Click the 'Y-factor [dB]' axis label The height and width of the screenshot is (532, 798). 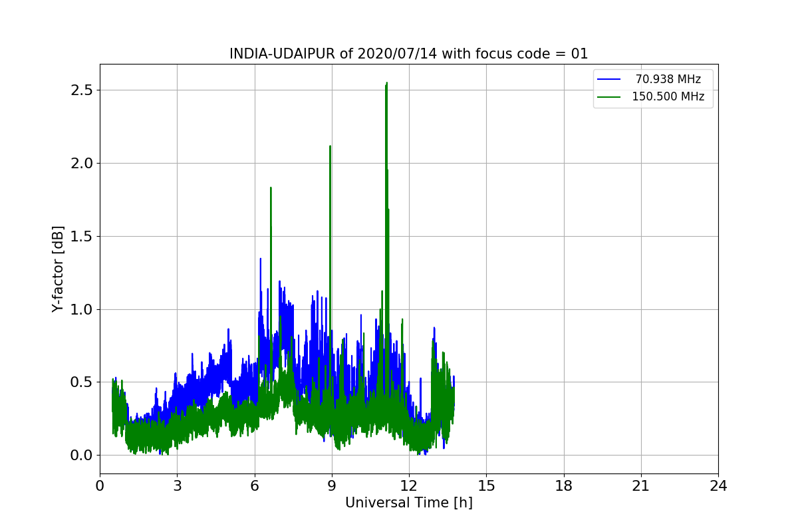pyautogui.click(x=59, y=269)
